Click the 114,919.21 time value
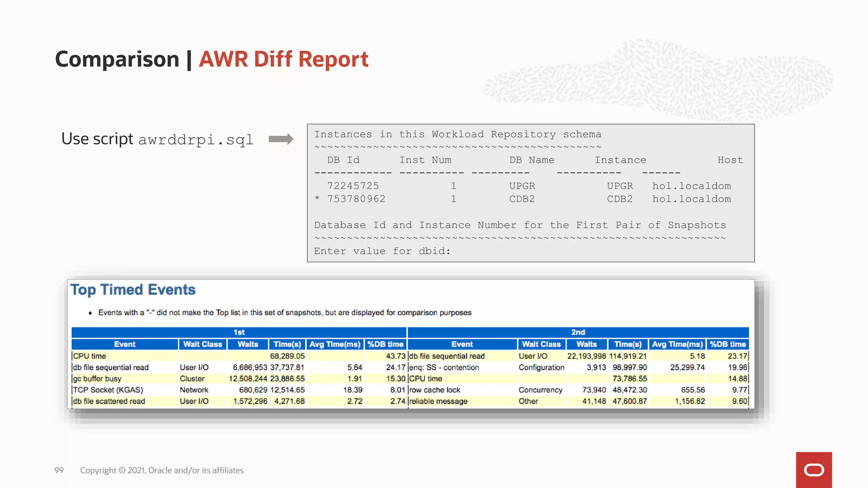 pyautogui.click(x=628, y=356)
